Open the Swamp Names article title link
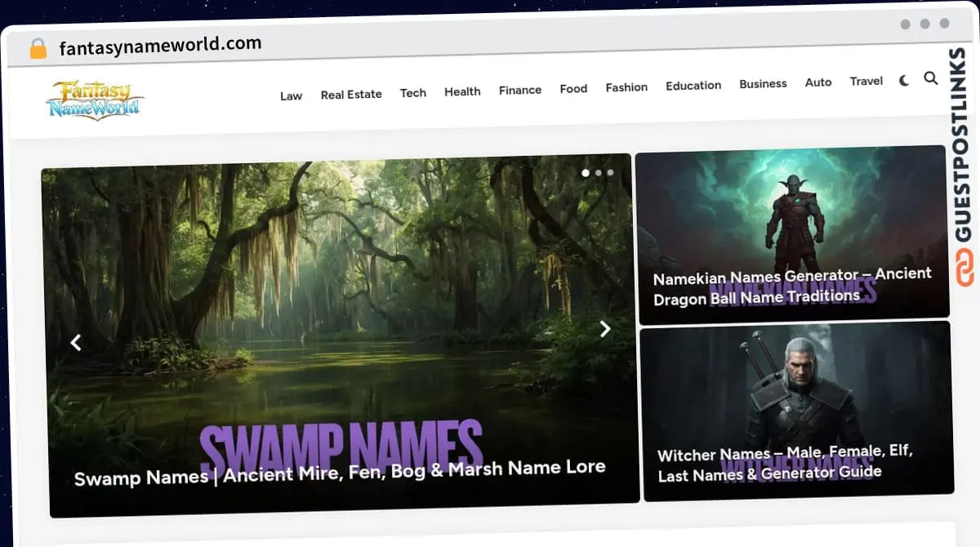This screenshot has width=980, height=547. coord(340,473)
